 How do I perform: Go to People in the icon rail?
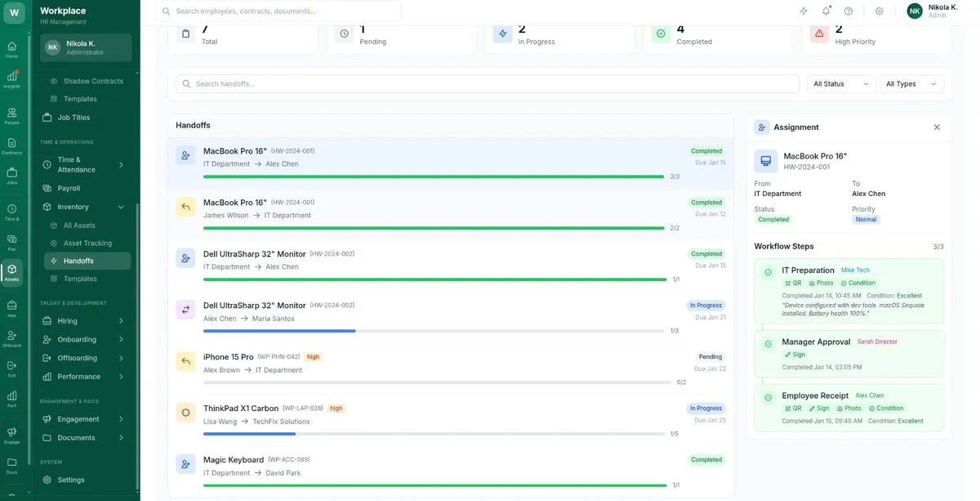(x=11, y=115)
